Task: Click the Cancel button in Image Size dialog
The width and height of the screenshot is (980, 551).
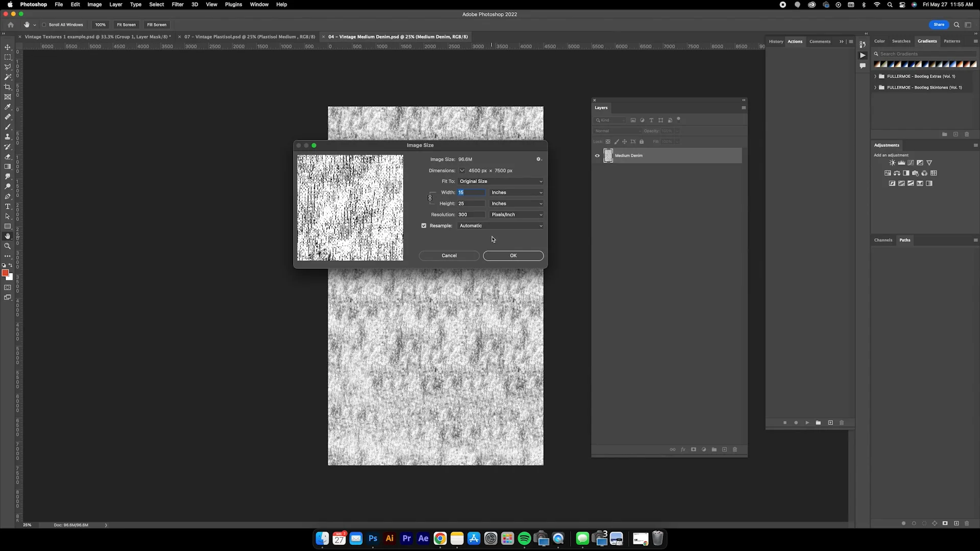Action: pyautogui.click(x=449, y=255)
